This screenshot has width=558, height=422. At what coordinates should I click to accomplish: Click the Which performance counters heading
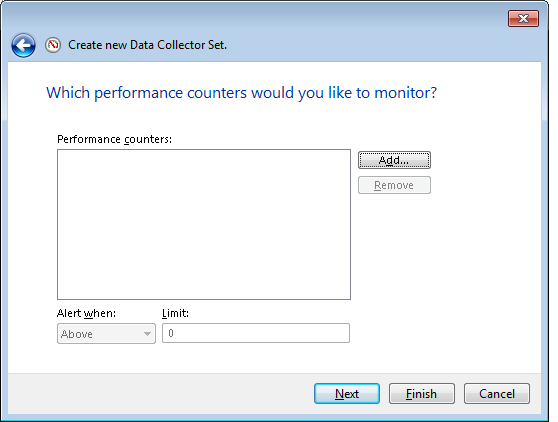[242, 93]
